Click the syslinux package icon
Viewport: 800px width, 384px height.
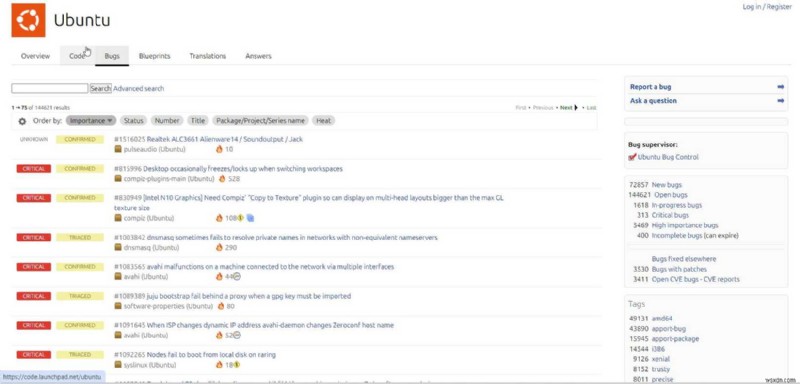118,365
